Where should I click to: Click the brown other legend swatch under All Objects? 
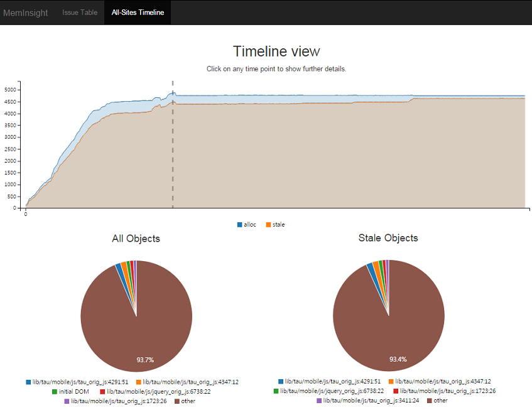tap(178, 401)
